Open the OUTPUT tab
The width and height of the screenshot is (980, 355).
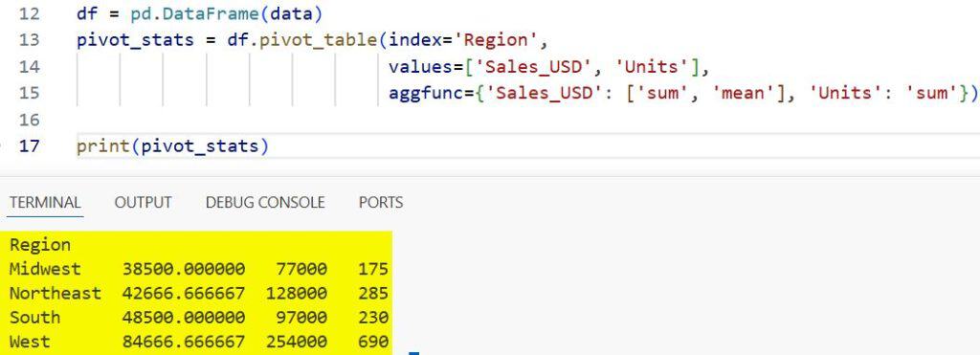(x=144, y=203)
